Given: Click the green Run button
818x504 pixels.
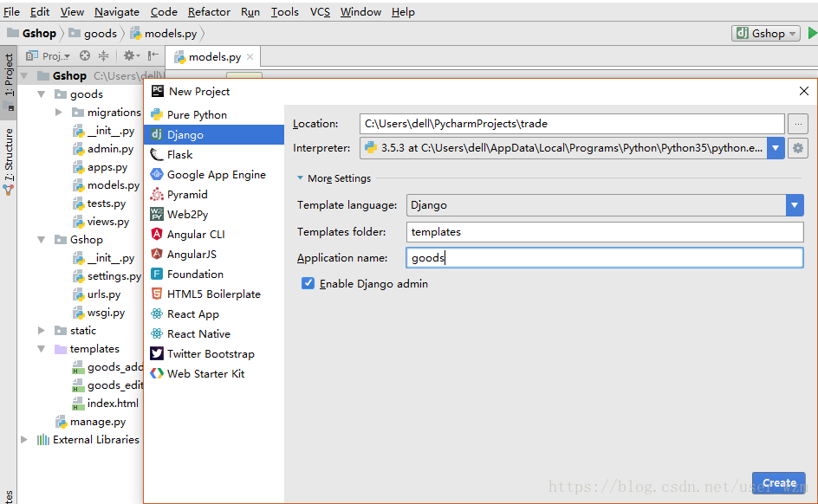Looking at the screenshot, I should coord(812,34).
